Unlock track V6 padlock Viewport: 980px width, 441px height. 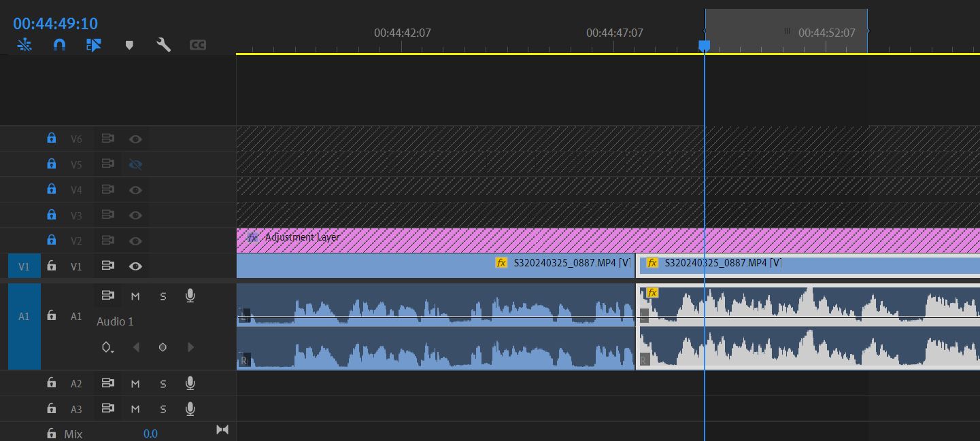pos(52,138)
